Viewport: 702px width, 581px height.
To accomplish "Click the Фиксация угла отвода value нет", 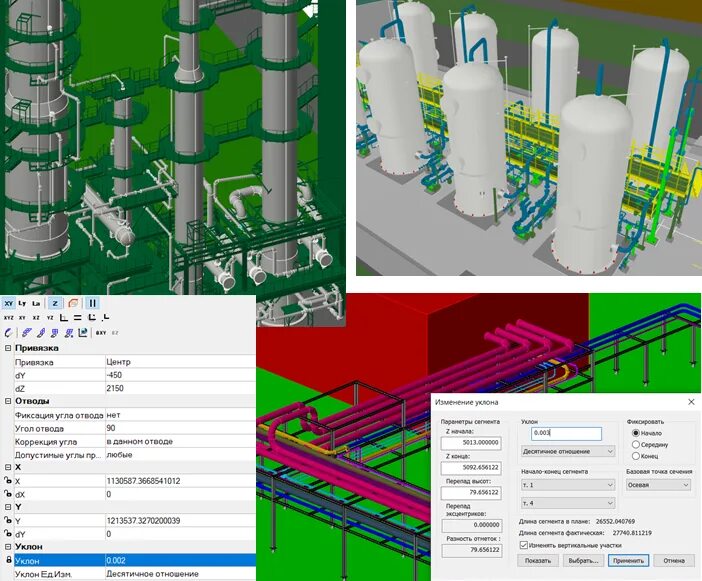I will pyautogui.click(x=180, y=415).
